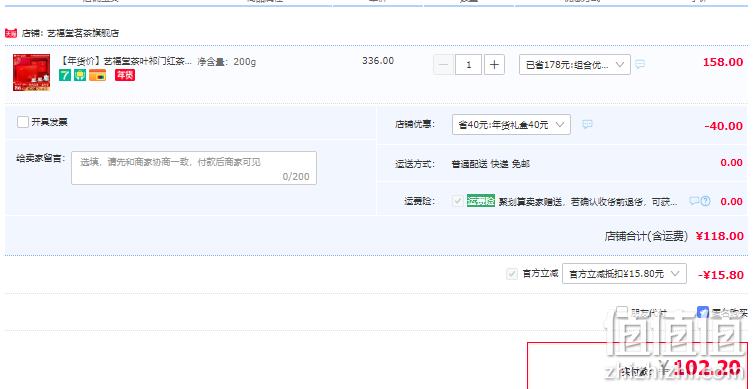Viewport: 754px width, 389px height.
Task: Toggle the 匿名购买 checkbox
Action: click(703, 313)
